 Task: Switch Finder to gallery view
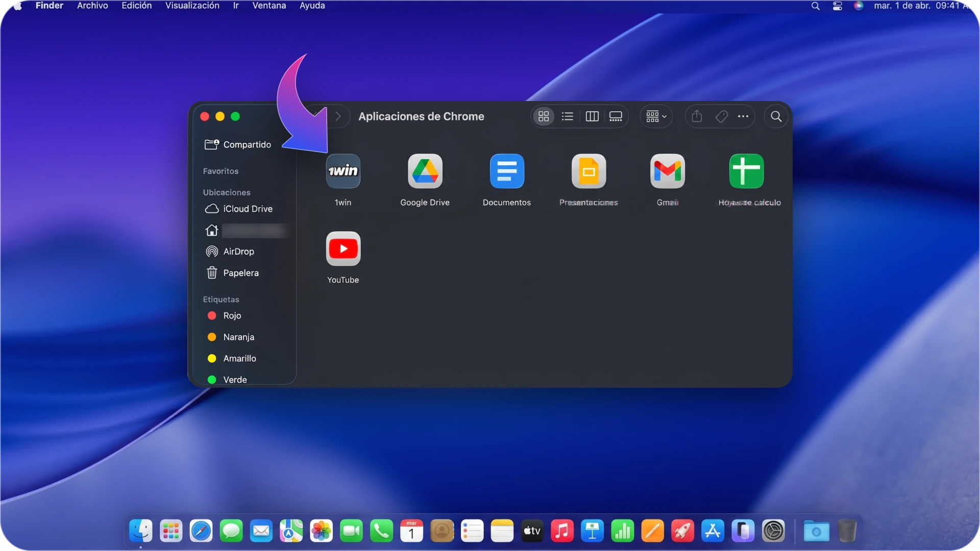click(x=616, y=116)
